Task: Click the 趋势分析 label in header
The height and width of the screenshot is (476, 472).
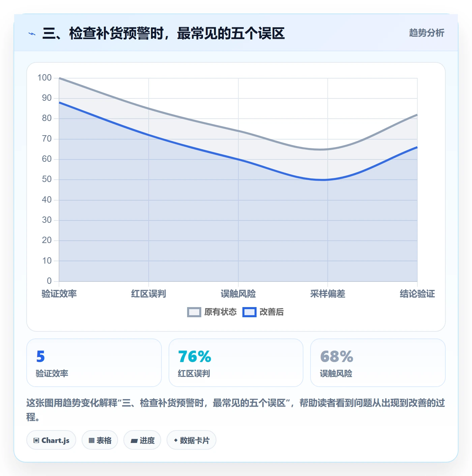Action: pos(426,33)
